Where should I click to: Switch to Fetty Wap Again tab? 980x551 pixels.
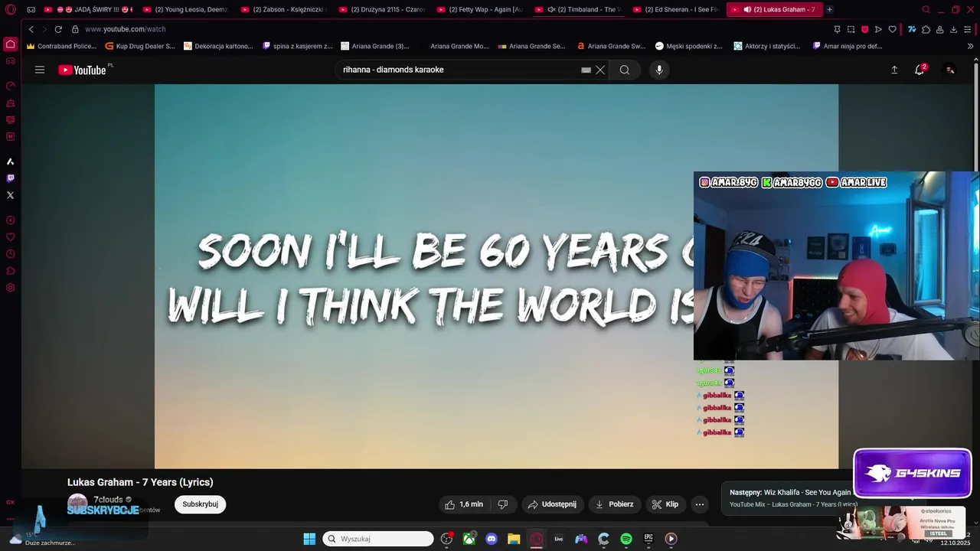480,9
